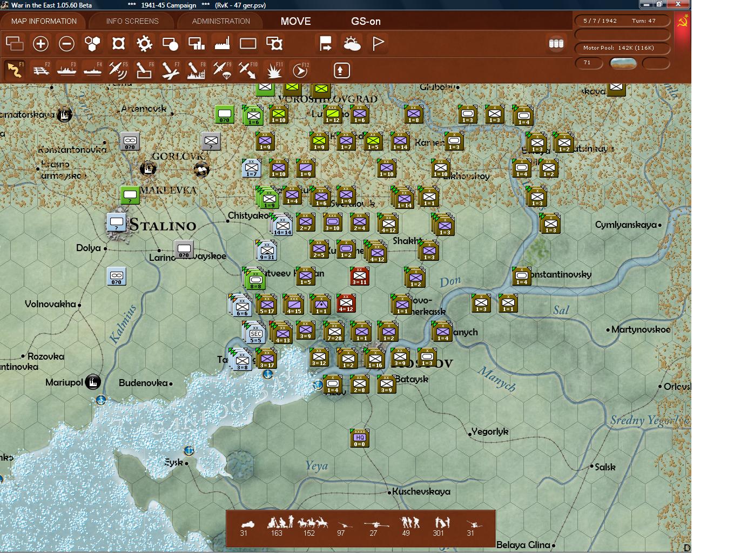The width and height of the screenshot is (747, 560).
Task: Toggle the factory display icon
Action: 222,43
